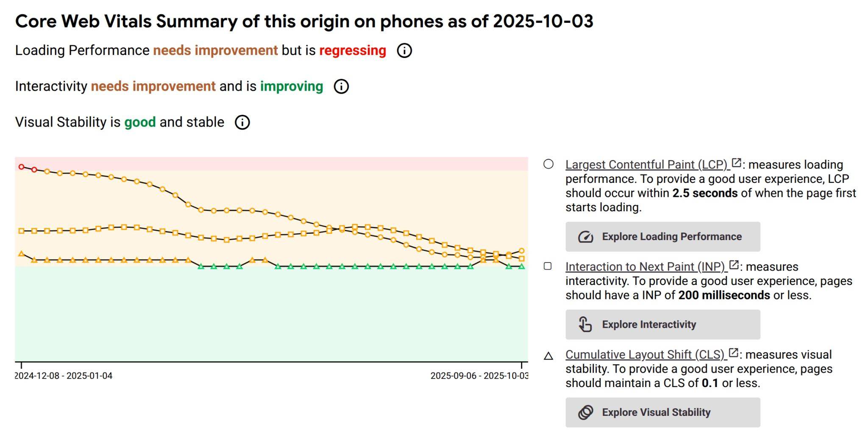
Task: Click external-link icon next to INP link
Action: (x=734, y=265)
